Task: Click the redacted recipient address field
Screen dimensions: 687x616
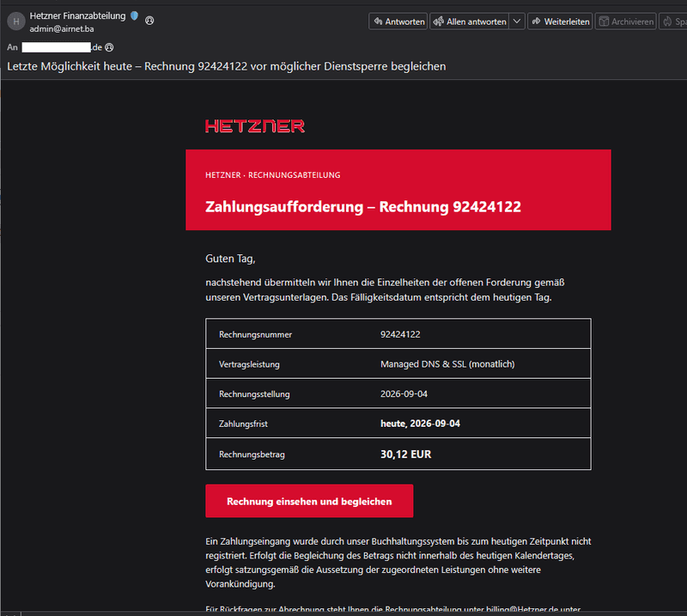Action: point(57,47)
